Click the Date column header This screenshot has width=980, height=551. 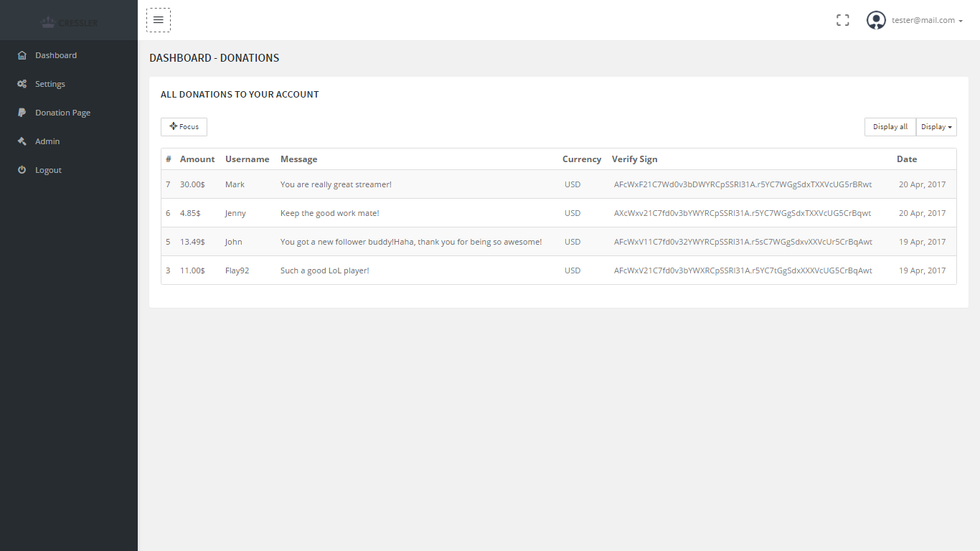(906, 159)
